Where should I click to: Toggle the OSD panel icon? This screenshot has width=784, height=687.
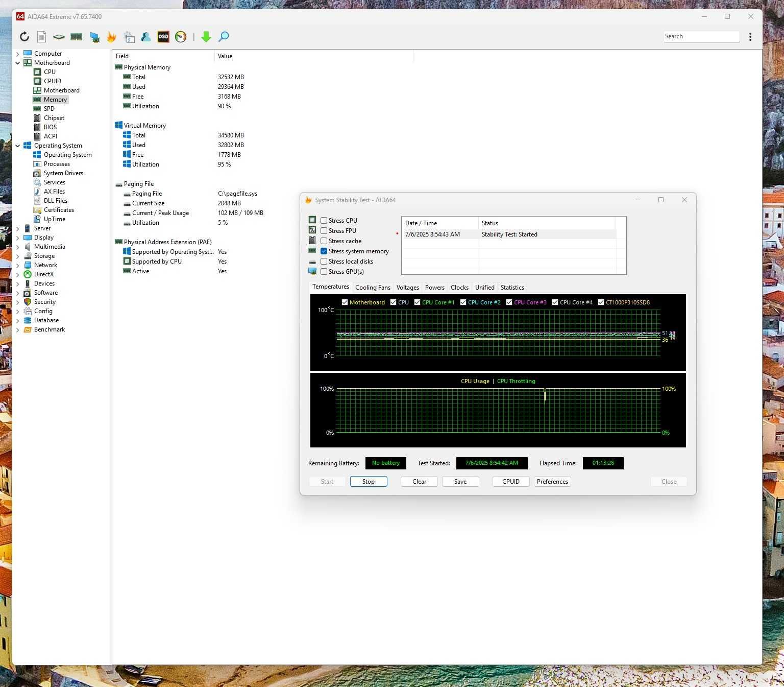tap(163, 37)
